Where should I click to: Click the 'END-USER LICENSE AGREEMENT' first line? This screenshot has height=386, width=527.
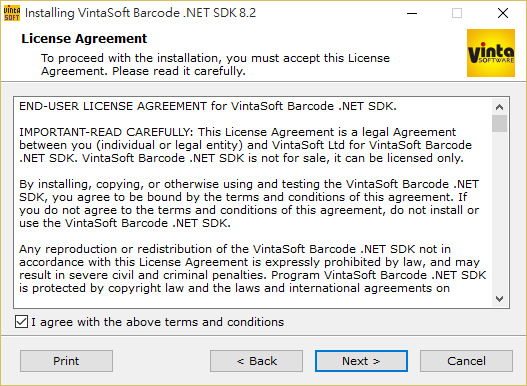(x=208, y=106)
